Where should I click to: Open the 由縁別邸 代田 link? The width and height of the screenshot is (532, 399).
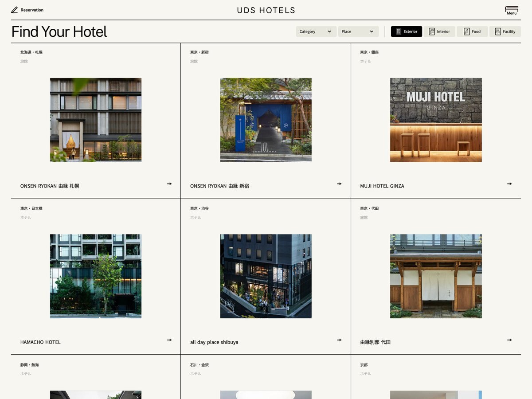[376, 342]
